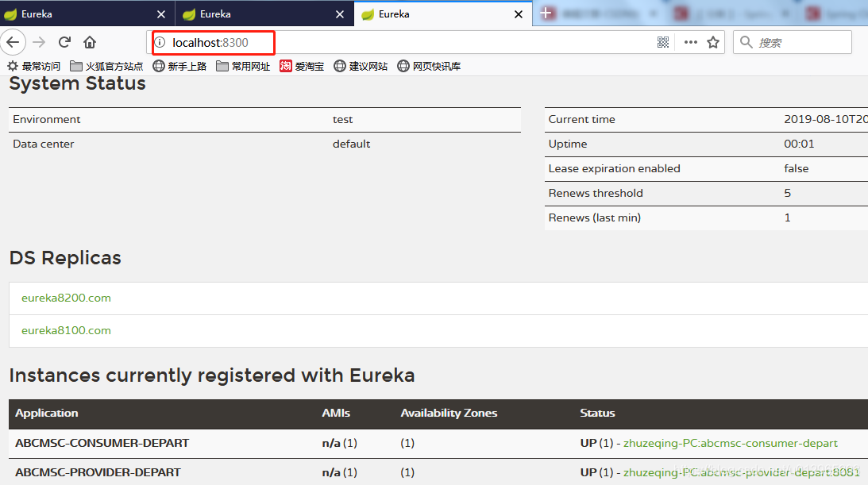The width and height of the screenshot is (868, 485).
Task: Open 网页快讯库 bookmark
Action: (429, 67)
